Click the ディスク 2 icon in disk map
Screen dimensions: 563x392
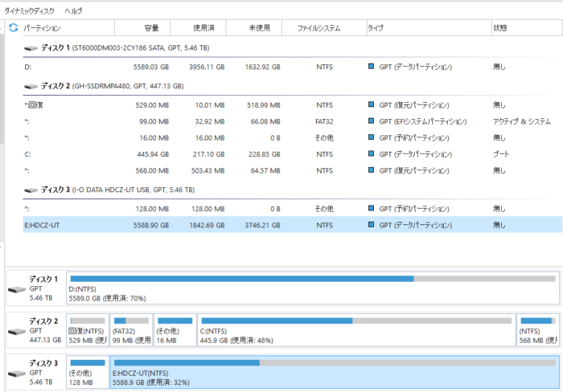pyautogui.click(x=17, y=330)
